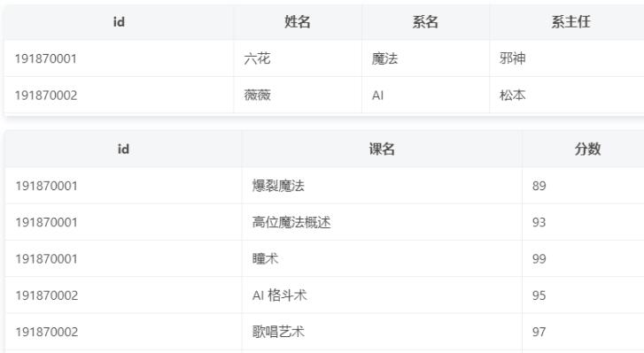Click the 魔法 department cell

425,58
